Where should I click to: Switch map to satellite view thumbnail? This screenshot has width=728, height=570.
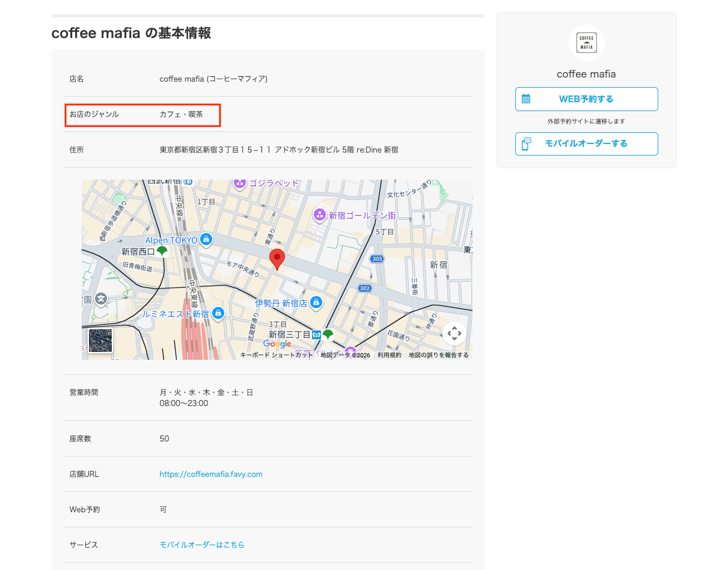point(100,341)
